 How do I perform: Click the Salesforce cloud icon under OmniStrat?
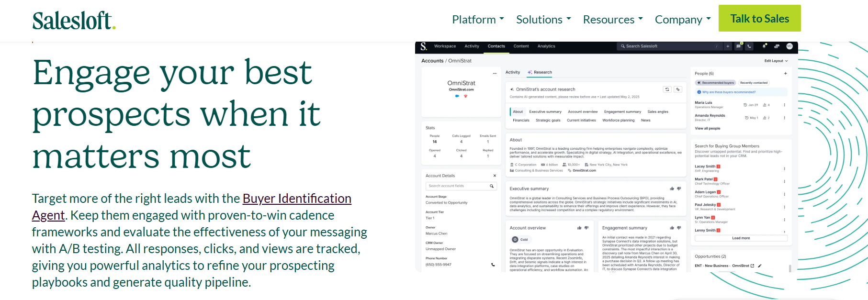pyautogui.click(x=457, y=96)
